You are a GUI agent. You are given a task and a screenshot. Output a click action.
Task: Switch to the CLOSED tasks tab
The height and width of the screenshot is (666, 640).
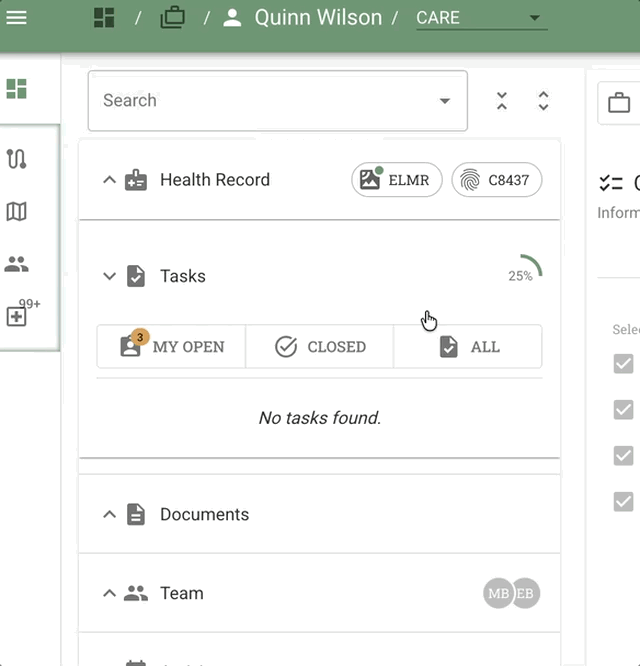pos(320,347)
